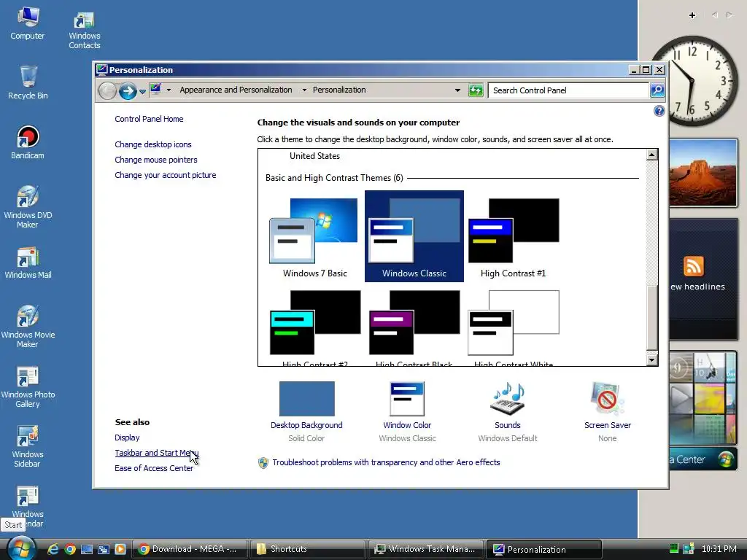Click the search magnifier button
The width and height of the screenshot is (747, 560).
(x=657, y=90)
